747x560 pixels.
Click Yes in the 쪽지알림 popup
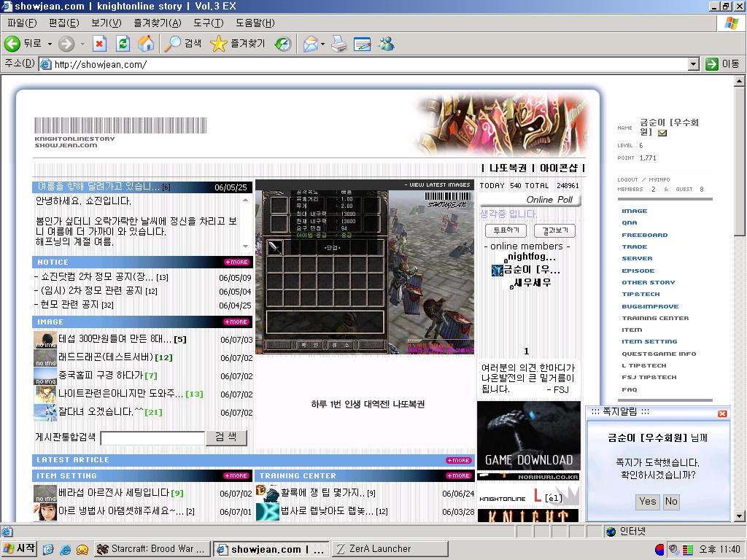click(x=648, y=501)
